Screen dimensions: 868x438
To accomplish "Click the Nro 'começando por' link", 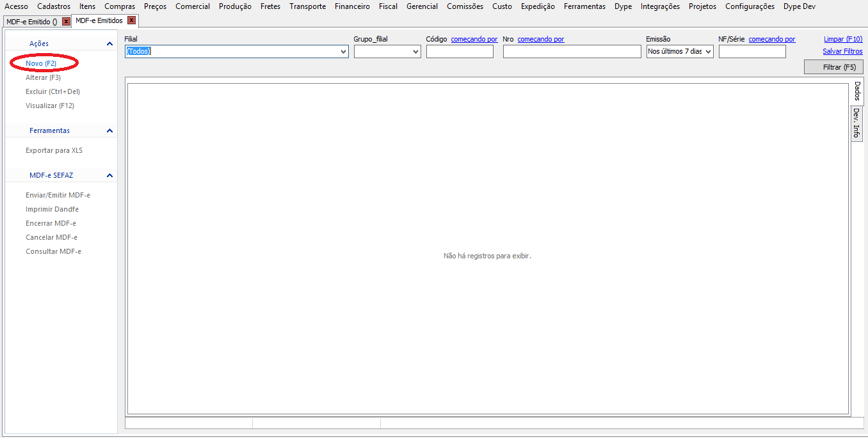I will [541, 39].
